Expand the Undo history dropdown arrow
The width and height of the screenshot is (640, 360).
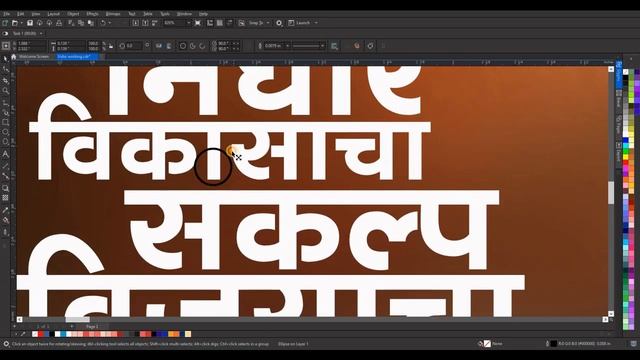[x=110, y=23]
